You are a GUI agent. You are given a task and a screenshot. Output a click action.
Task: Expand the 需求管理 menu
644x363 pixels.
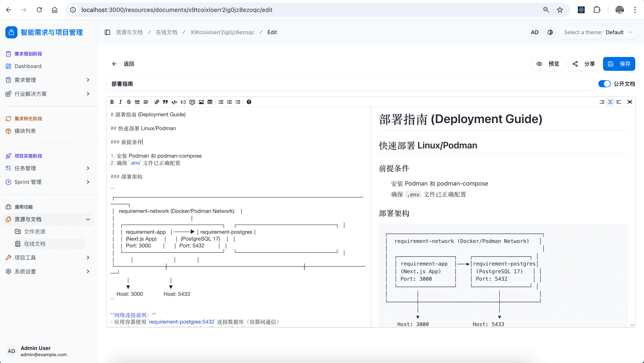point(48,80)
